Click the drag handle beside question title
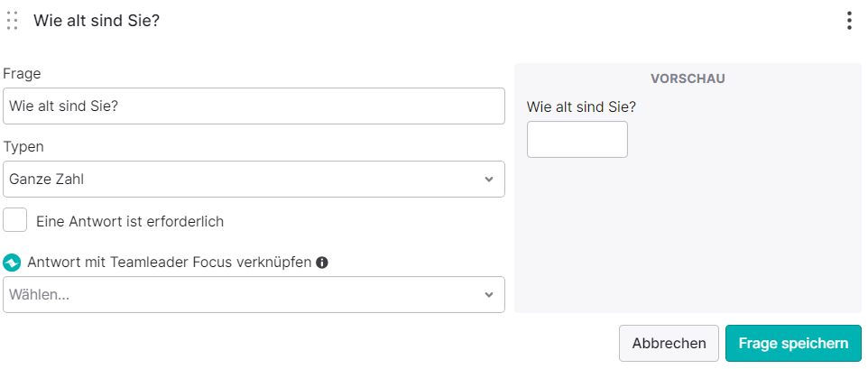Screen dimensions: 868x369 [12, 21]
